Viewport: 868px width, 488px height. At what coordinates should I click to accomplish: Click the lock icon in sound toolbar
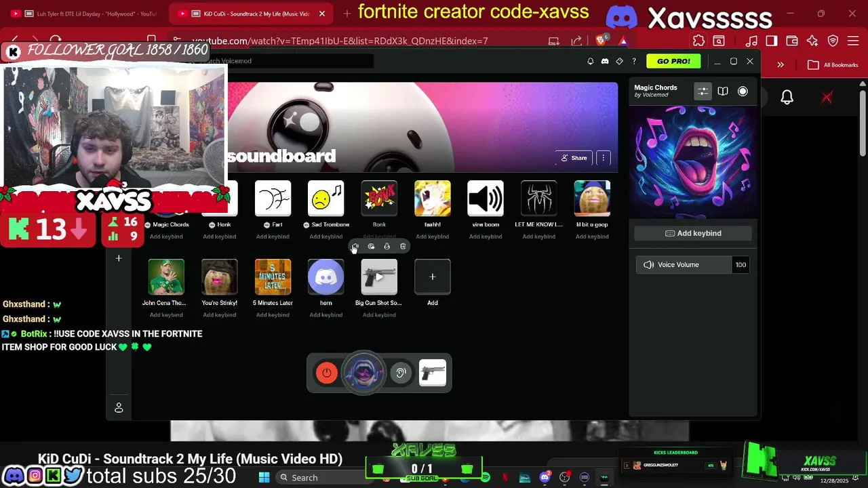click(387, 246)
